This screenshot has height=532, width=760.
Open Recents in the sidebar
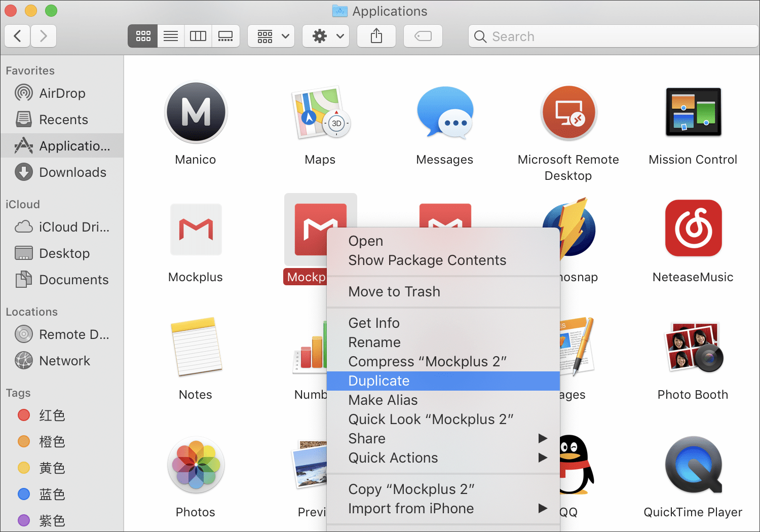(62, 120)
